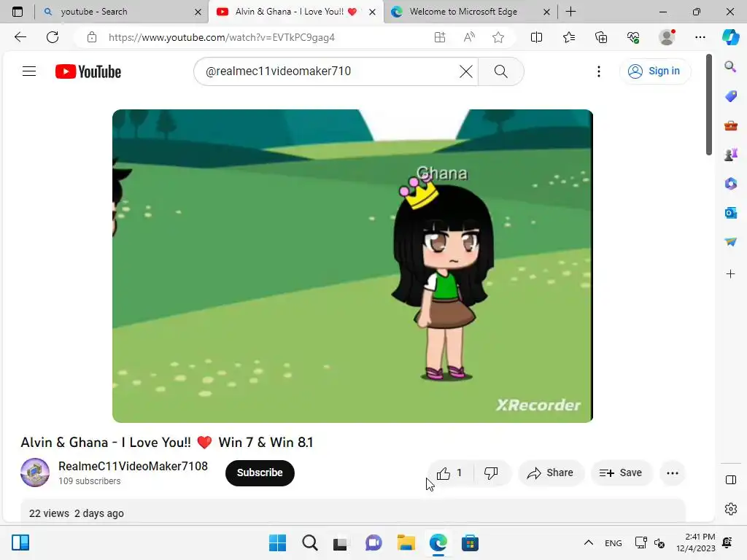747x560 pixels.
Task: Open the clock and date panel
Action: pyautogui.click(x=696, y=542)
